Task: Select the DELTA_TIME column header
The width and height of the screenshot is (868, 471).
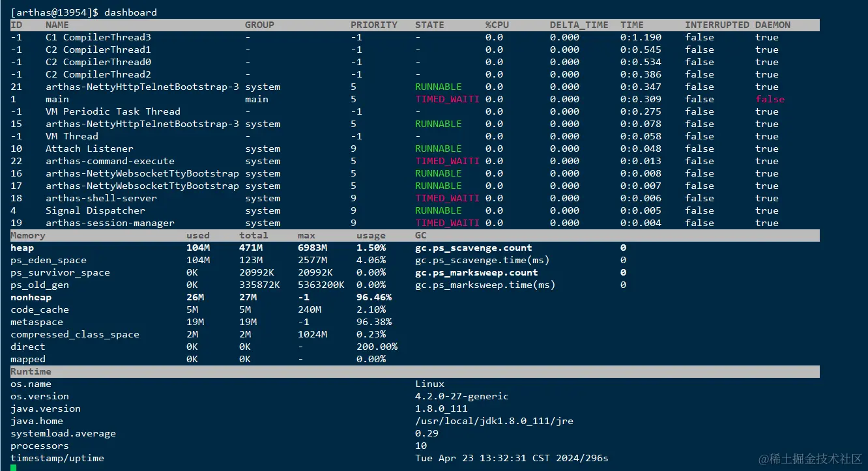Action: pyautogui.click(x=579, y=25)
